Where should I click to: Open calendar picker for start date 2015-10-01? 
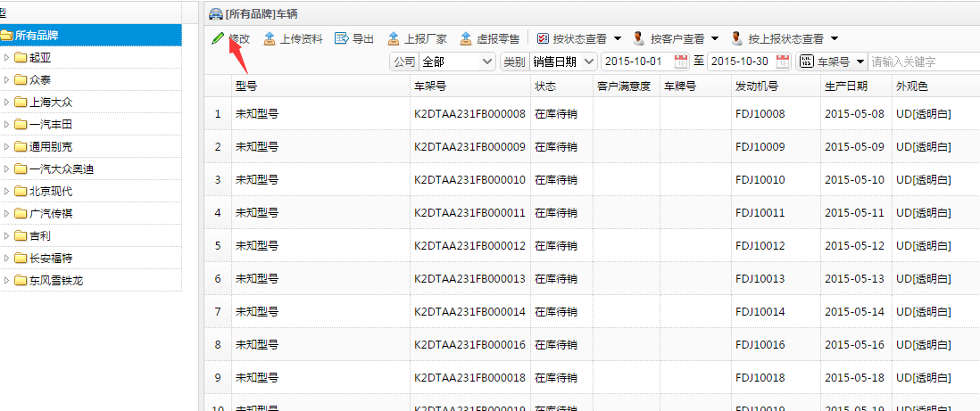click(x=681, y=62)
